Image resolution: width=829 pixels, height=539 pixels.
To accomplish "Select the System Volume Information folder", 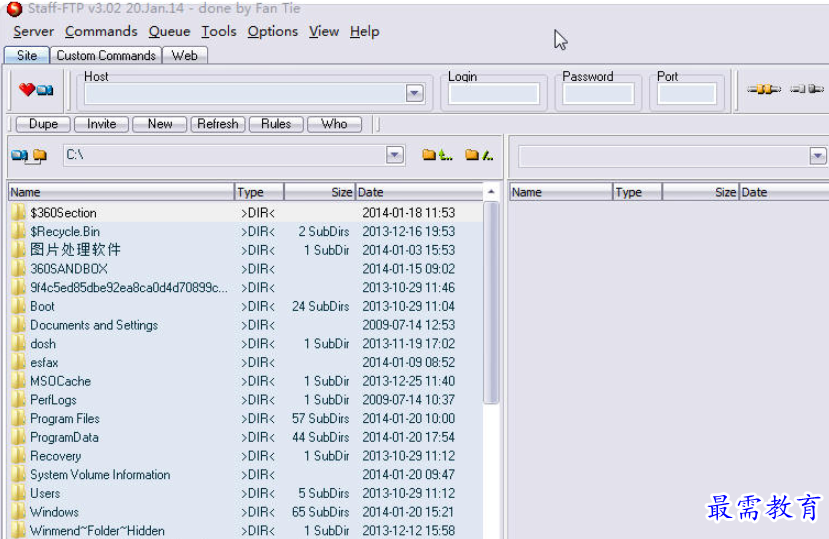I will tap(246, 474).
